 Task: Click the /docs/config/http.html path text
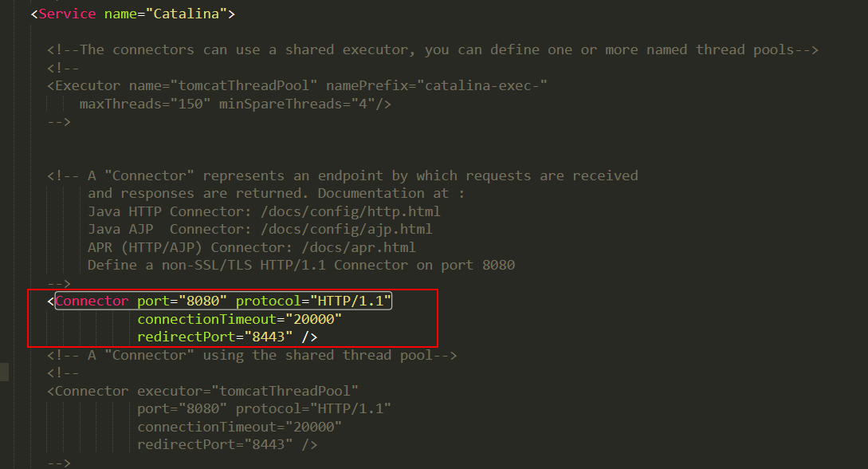(351, 212)
